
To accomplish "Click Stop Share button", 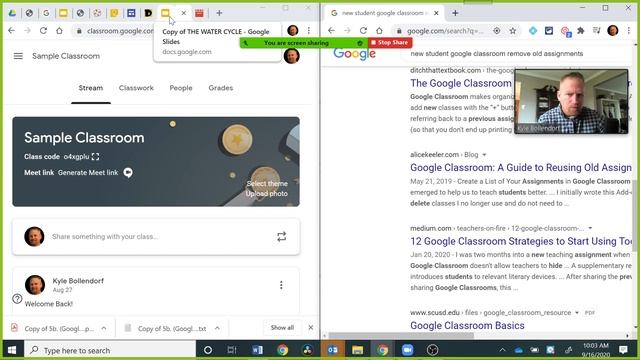I will click(x=390, y=42).
